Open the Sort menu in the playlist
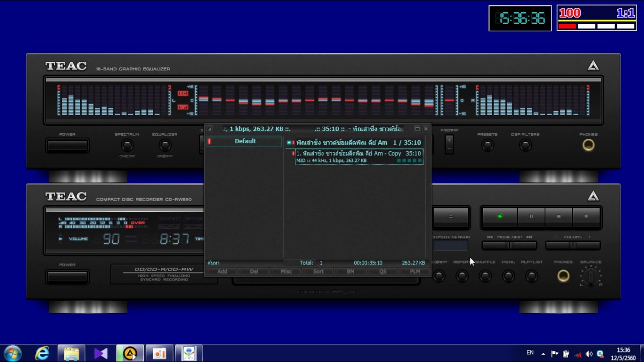The image size is (644, 362). pyautogui.click(x=318, y=271)
